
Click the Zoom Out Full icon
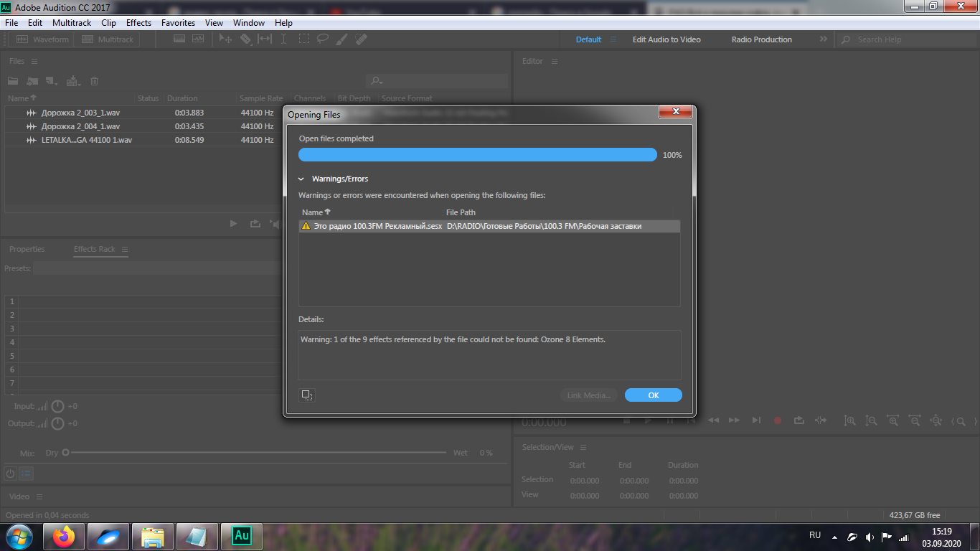pyautogui.click(x=936, y=421)
